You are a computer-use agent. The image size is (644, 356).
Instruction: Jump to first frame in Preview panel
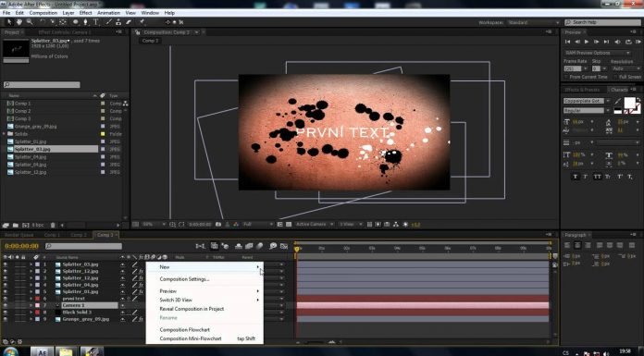pos(567,42)
